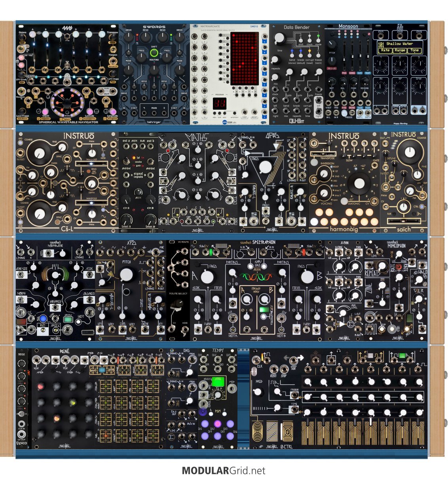Viewport: 448px width, 479px height.
Task: Click the large PITCH knob on XPO
Action: 127,275
